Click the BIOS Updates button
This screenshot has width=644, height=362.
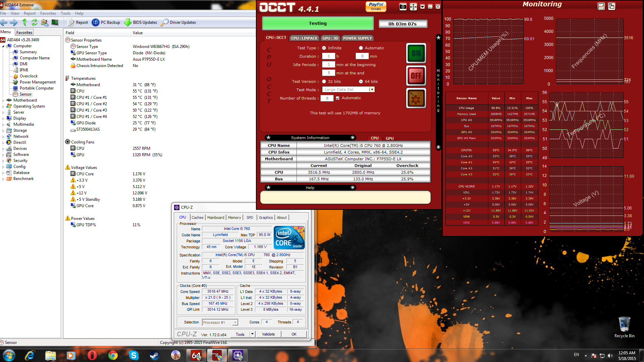point(141,22)
